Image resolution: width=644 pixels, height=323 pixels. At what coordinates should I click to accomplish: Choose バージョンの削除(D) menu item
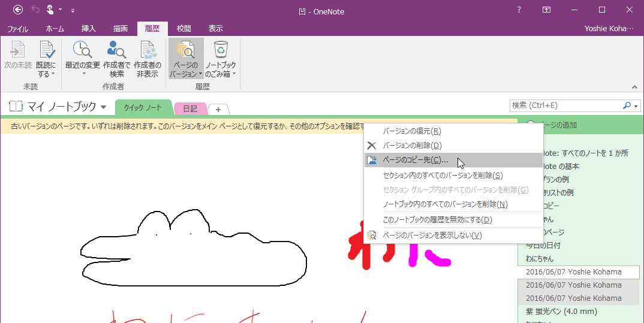pos(453,146)
